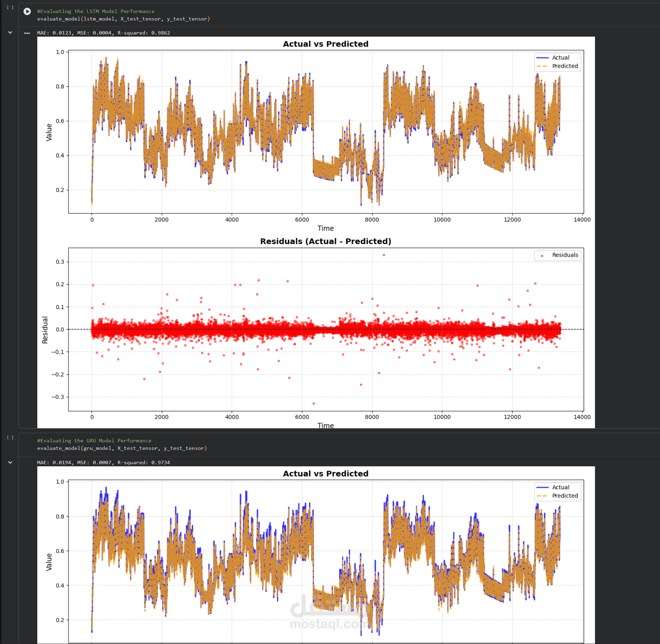Click the LSTM Model Performance comment line
This screenshot has width=660, height=644.
click(96, 11)
